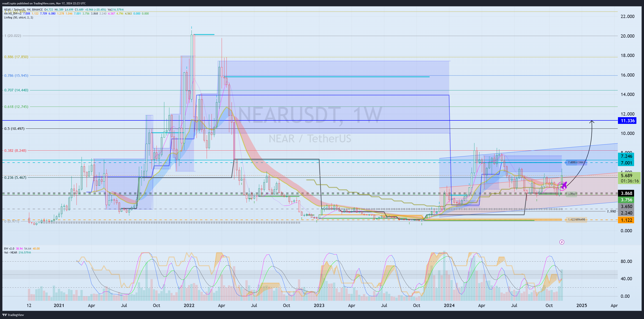Click the 40.00 oscillator scale value
The height and width of the screenshot is (319, 644).
point(626,278)
